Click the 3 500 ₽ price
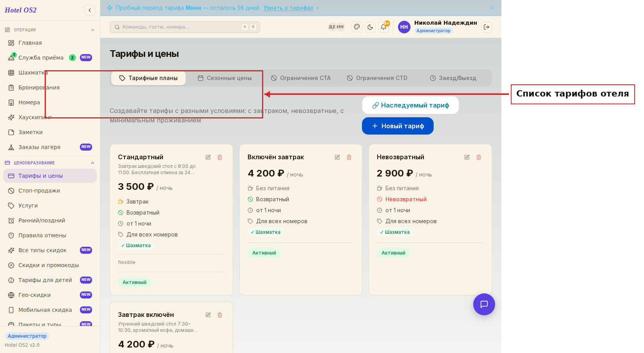Viewport: 644px width, 353px height. [x=136, y=187]
